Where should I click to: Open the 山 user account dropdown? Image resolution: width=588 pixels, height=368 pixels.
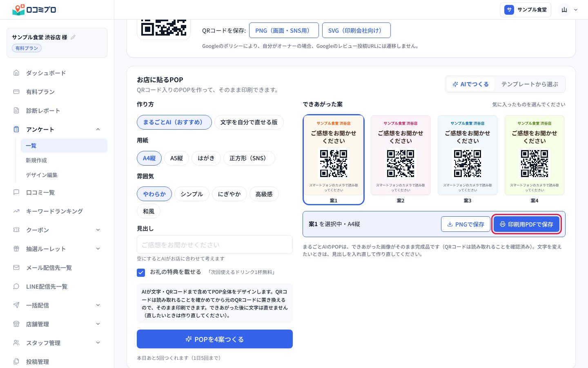coord(569,10)
